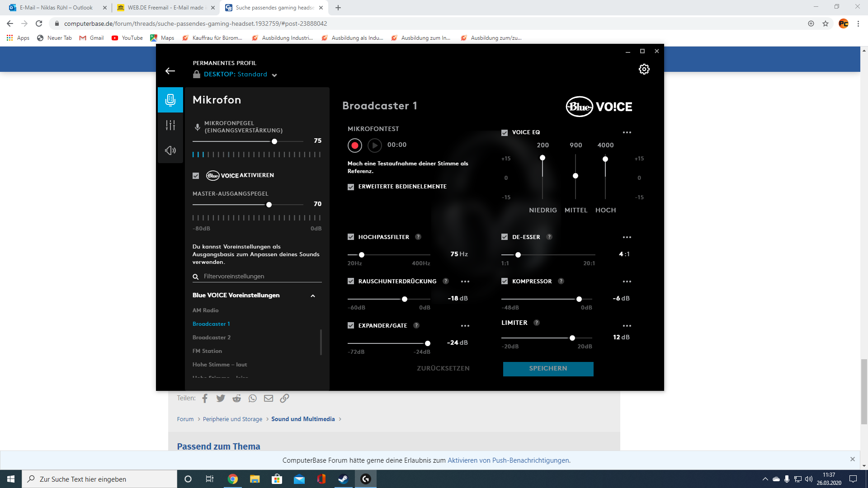868x488 pixels.
Task: Collapse the Blue VO!CE Voreinstellungen list
Action: pos(312,296)
